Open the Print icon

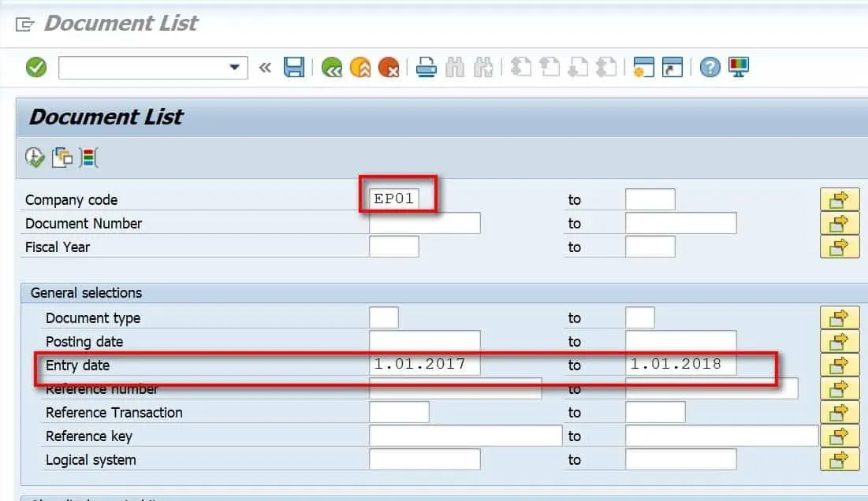[426, 67]
